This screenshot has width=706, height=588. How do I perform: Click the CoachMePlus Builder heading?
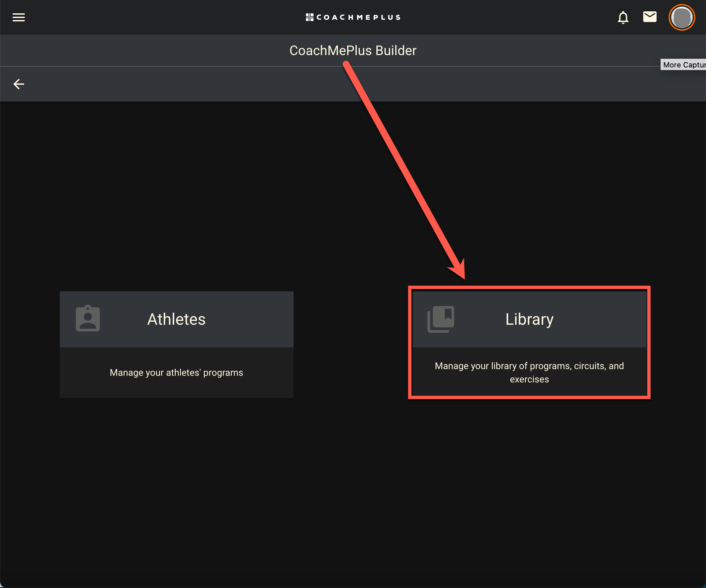coord(353,50)
